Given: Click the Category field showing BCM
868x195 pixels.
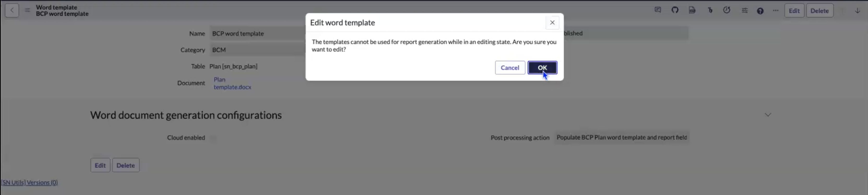Looking at the screenshot, I should point(258,50).
